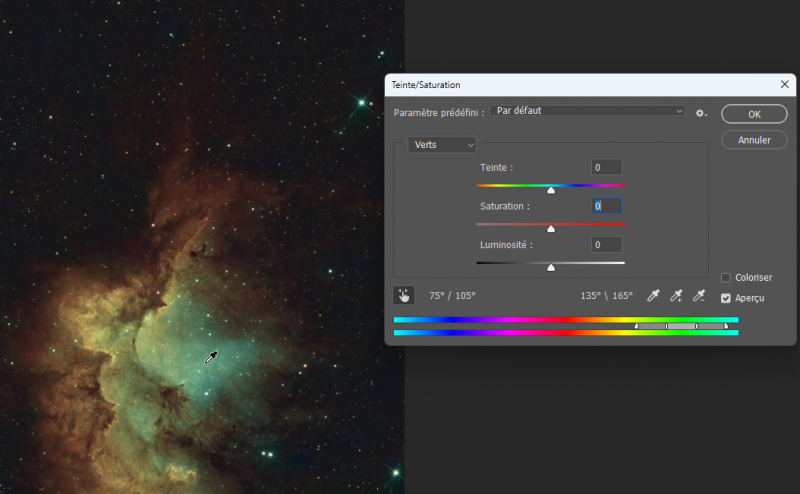The width and height of the screenshot is (800, 494).
Task: Click the Annuler button
Action: tap(754, 140)
